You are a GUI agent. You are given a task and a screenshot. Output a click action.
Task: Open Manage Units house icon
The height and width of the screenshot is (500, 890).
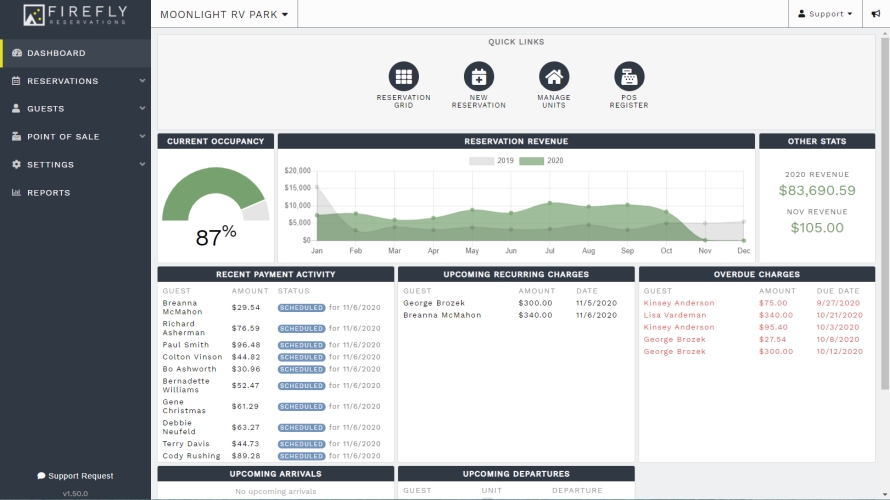[x=554, y=76]
